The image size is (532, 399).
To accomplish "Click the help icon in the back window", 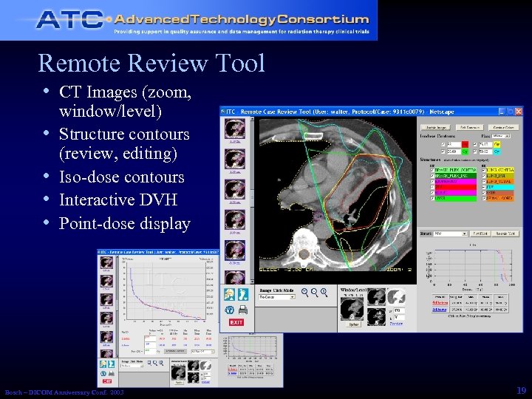I will [x=103, y=374].
